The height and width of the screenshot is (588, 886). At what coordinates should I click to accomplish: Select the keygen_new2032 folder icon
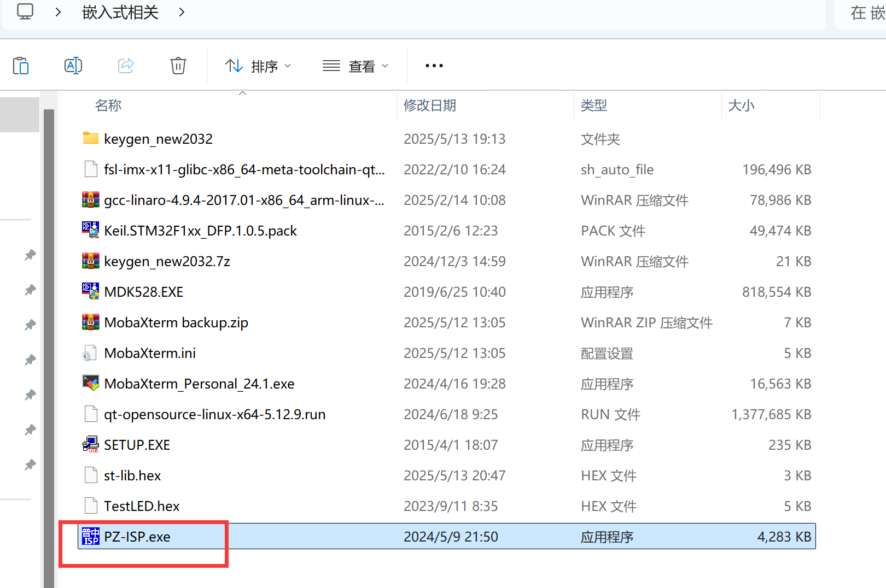tap(91, 138)
